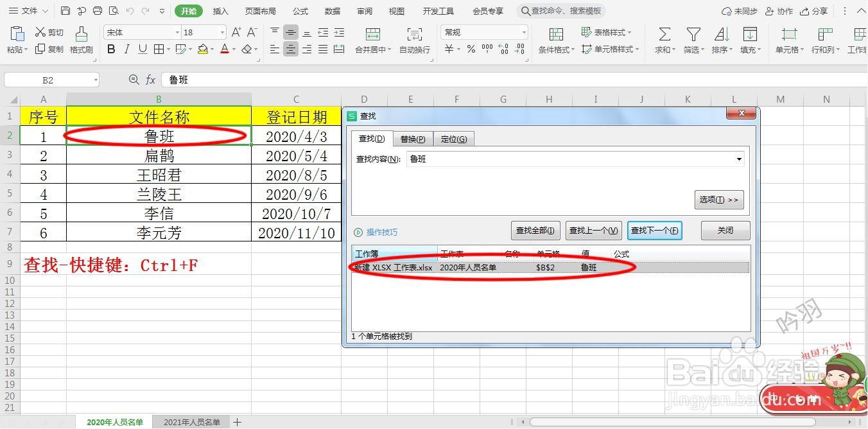868x429 pixels.
Task: Open the number format dropdown (常规)
Action: click(x=524, y=32)
